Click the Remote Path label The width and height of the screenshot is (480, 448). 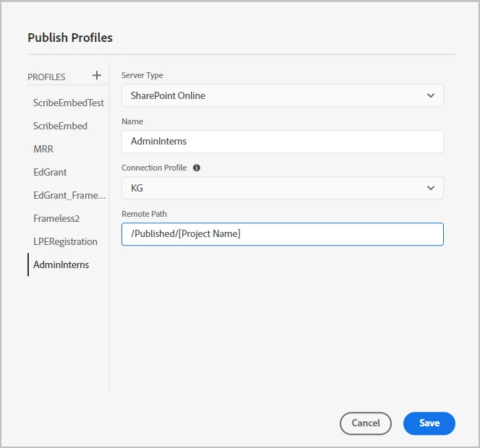[145, 214]
